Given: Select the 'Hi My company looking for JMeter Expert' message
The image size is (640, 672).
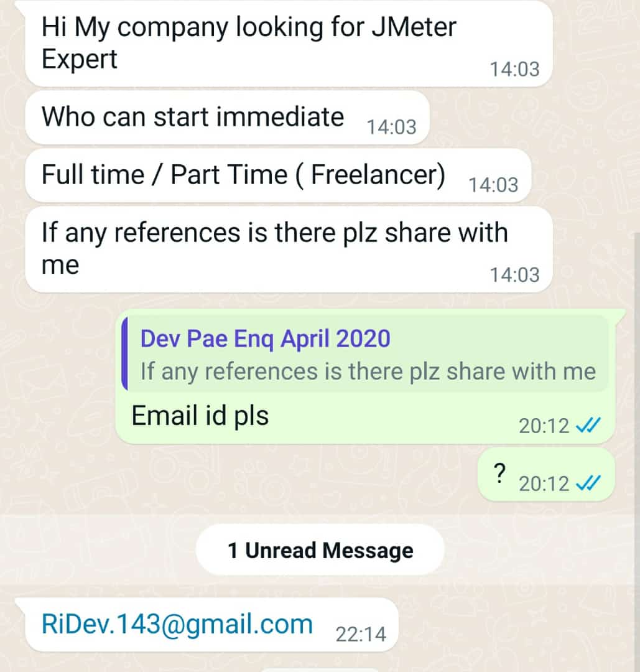Looking at the screenshot, I should [289, 44].
